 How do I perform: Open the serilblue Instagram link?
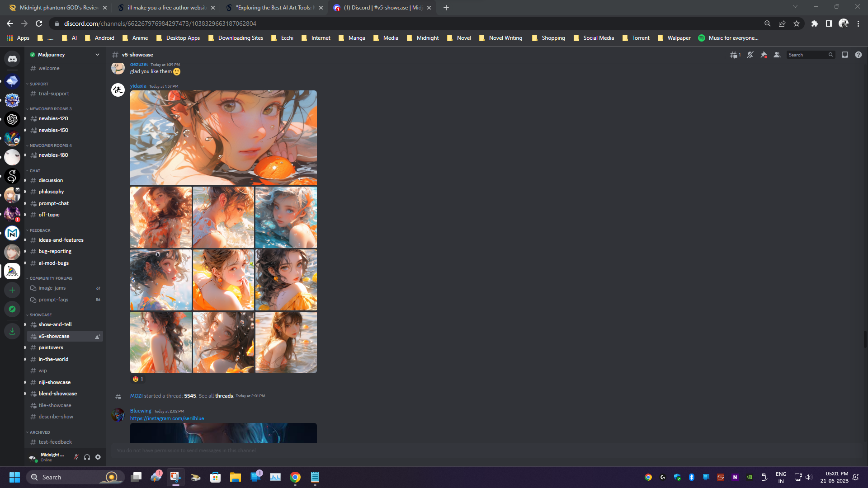(x=167, y=418)
